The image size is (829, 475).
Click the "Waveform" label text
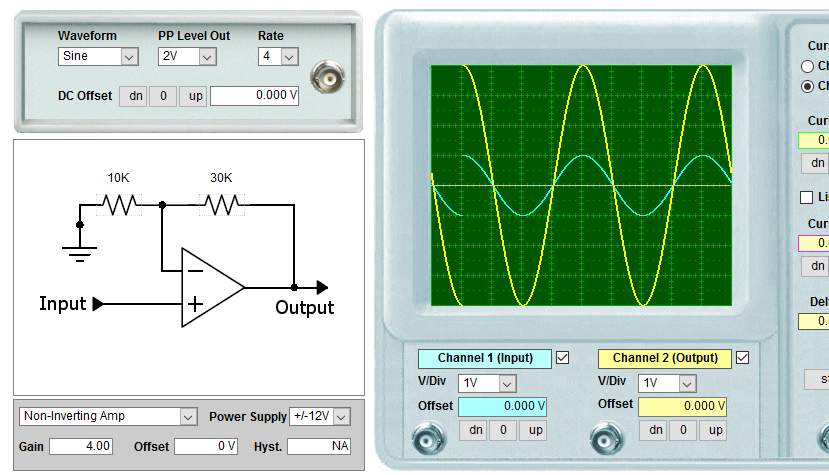(x=87, y=36)
